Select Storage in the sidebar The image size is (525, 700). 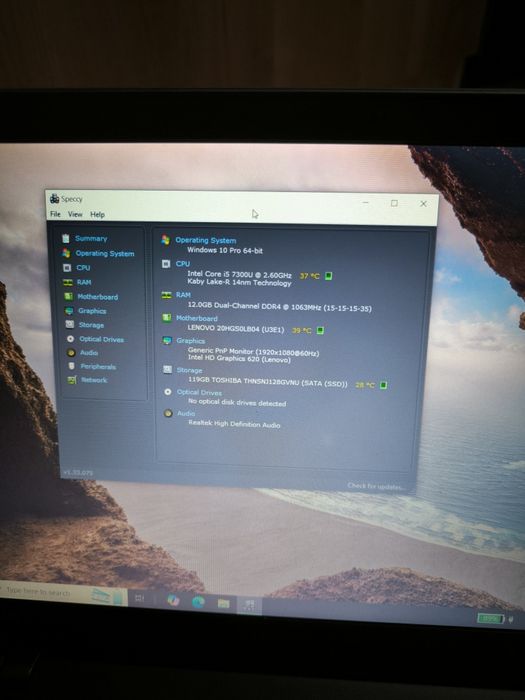tap(92, 325)
